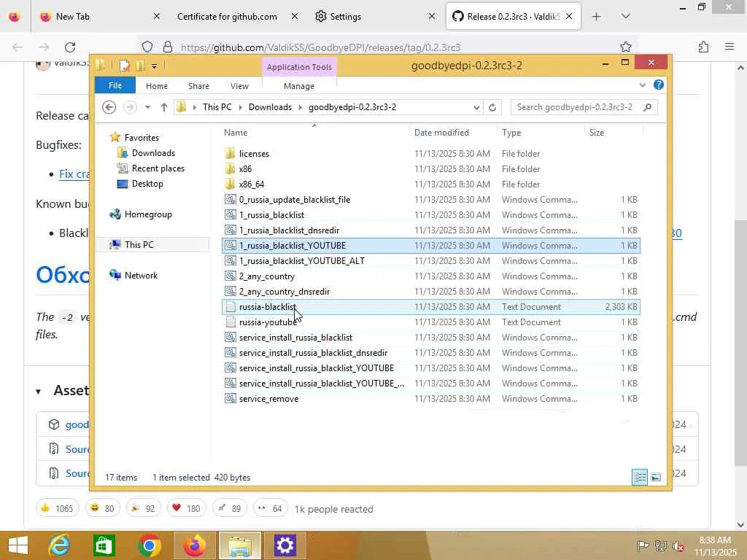
Task: Open the Manage ribbon tab
Action: [x=298, y=86]
